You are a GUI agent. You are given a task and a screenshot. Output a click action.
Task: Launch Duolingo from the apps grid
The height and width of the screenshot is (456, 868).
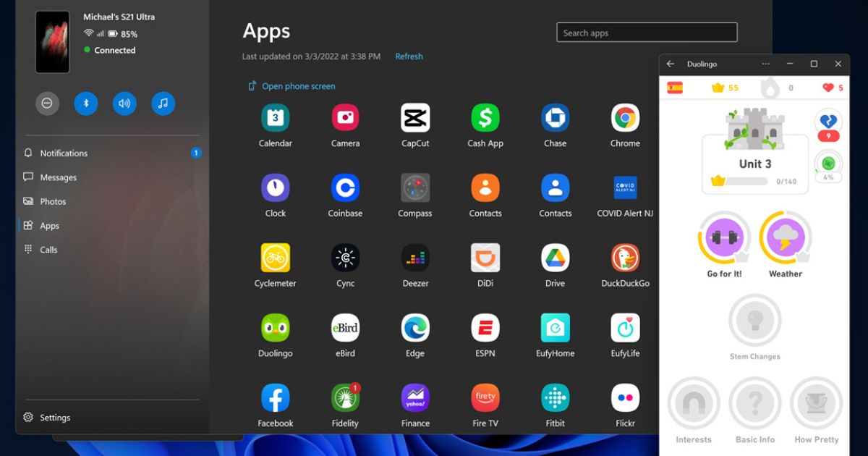pos(275,328)
